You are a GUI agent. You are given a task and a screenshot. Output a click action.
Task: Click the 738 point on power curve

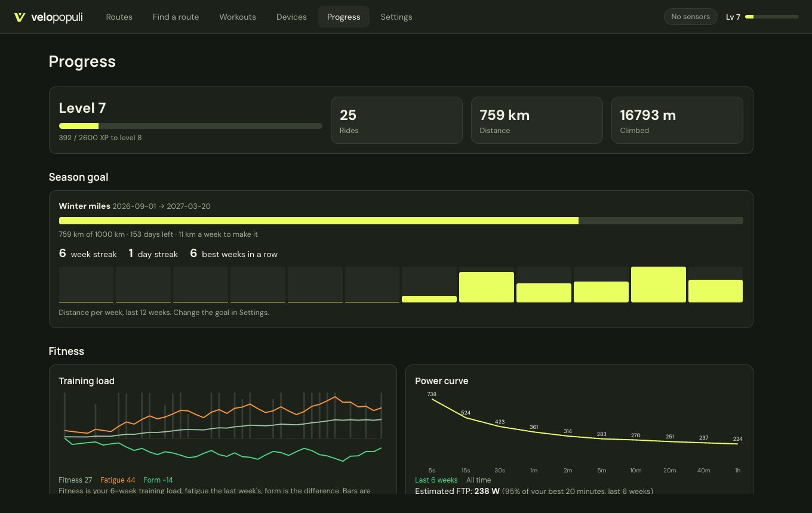coord(432,398)
